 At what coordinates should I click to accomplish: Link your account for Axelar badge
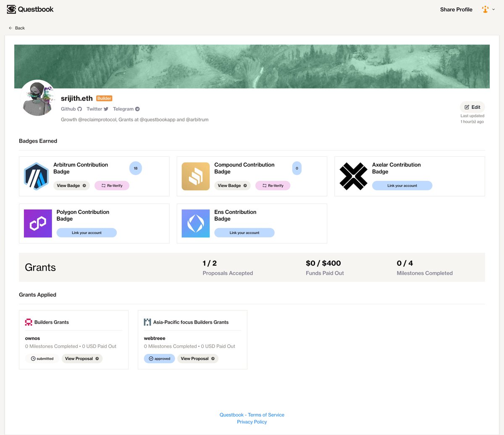[402, 185]
